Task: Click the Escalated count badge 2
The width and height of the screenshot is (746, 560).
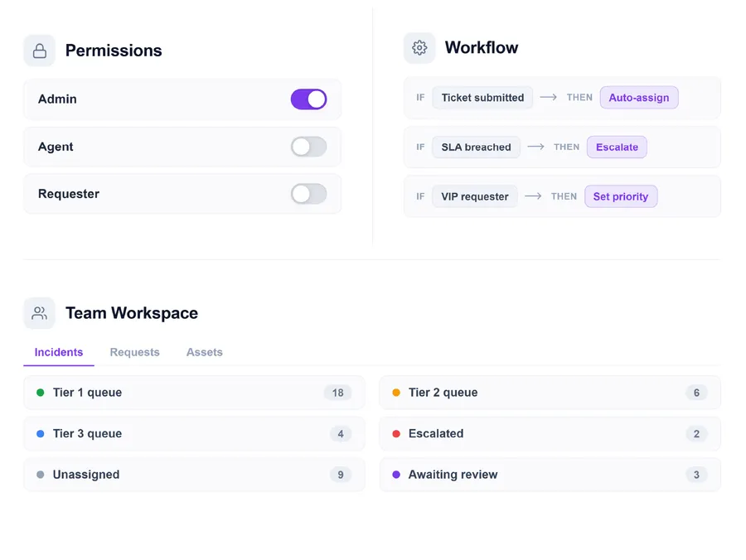Action: pyautogui.click(x=696, y=433)
